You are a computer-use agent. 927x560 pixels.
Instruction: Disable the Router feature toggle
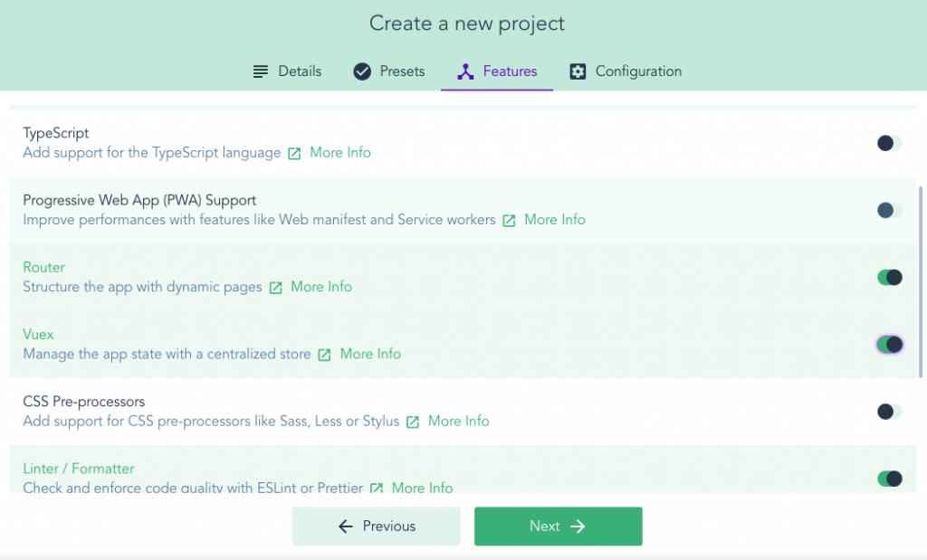coord(889,277)
